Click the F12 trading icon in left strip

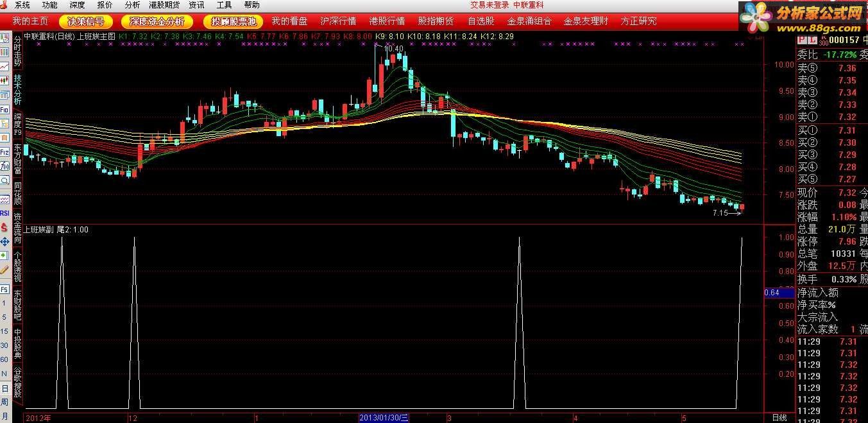pos(6,152)
